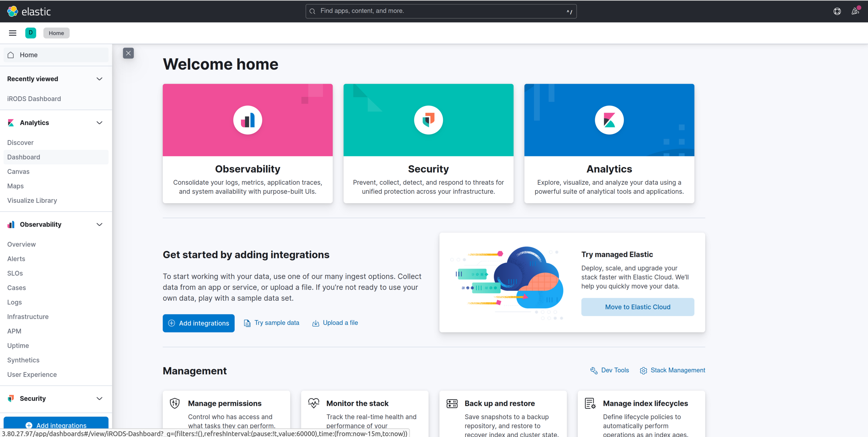Open Dashboard in the Analytics menu
The width and height of the screenshot is (868, 437).
pyautogui.click(x=24, y=157)
